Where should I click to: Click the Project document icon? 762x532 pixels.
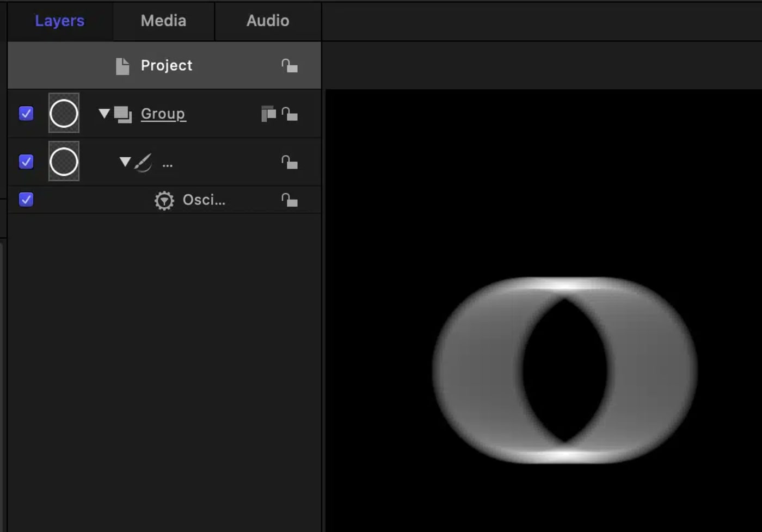pyautogui.click(x=122, y=66)
